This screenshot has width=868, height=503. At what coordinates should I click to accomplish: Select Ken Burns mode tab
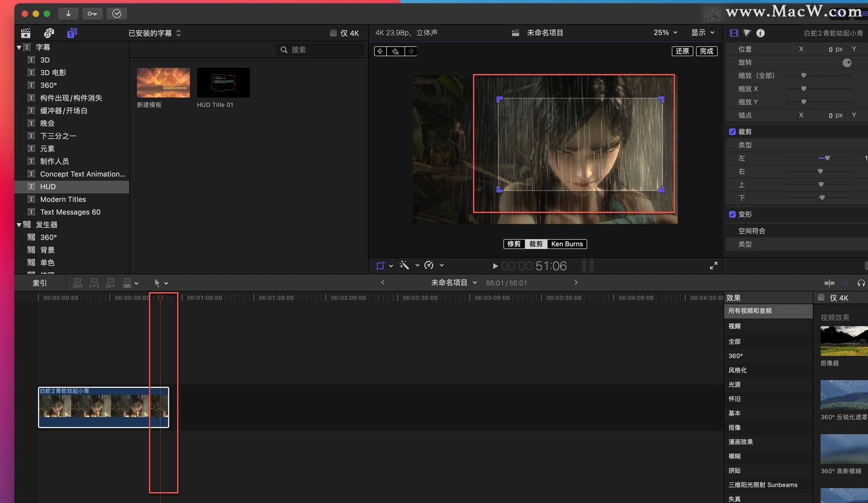[567, 244]
